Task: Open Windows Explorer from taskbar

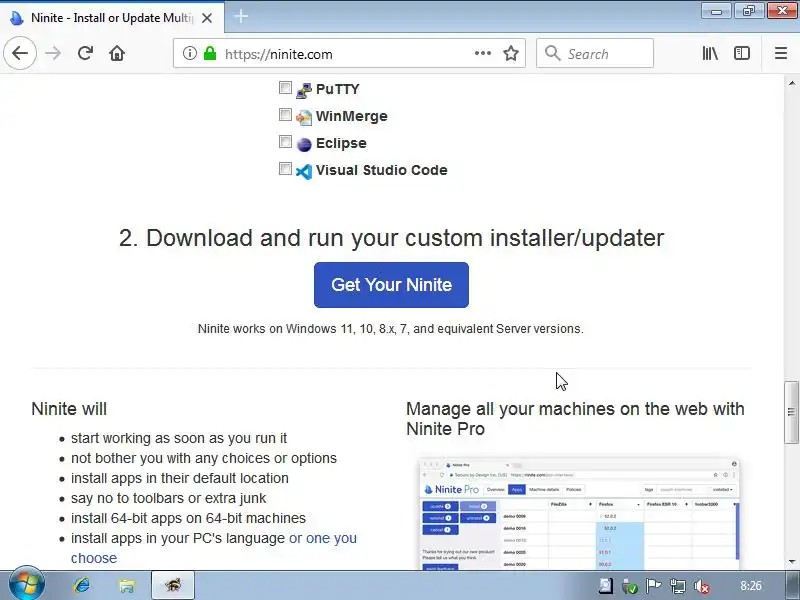Action: (x=127, y=585)
